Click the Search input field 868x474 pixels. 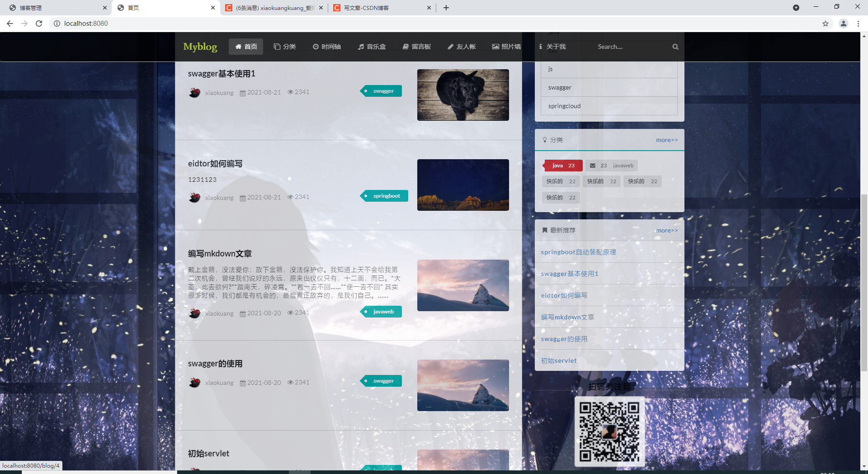point(633,47)
